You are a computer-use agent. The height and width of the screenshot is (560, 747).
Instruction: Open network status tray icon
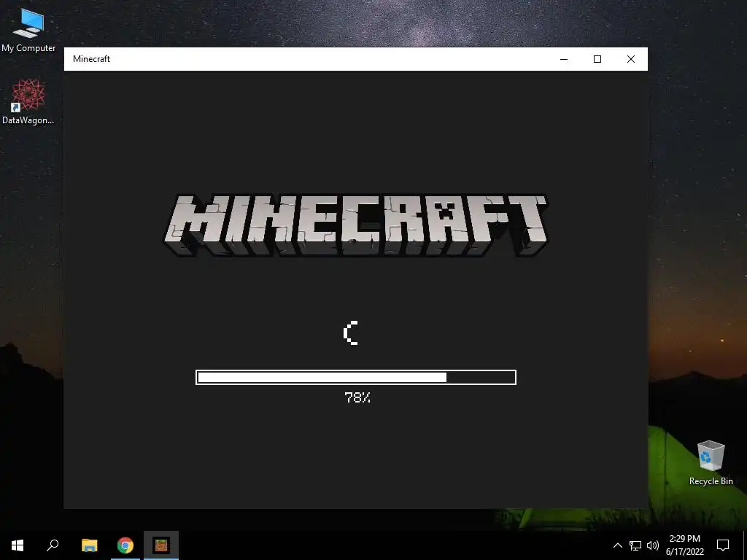(x=635, y=545)
